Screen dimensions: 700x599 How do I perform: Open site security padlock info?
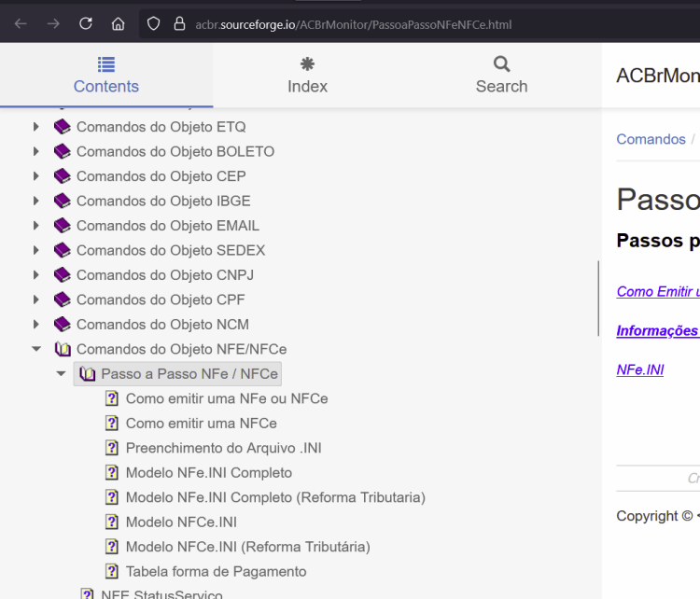pos(179,23)
